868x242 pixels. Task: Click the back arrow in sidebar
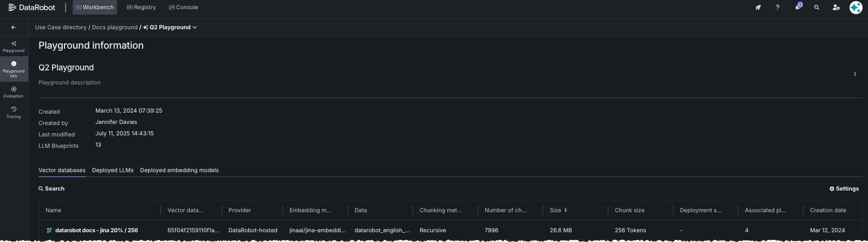14,27
